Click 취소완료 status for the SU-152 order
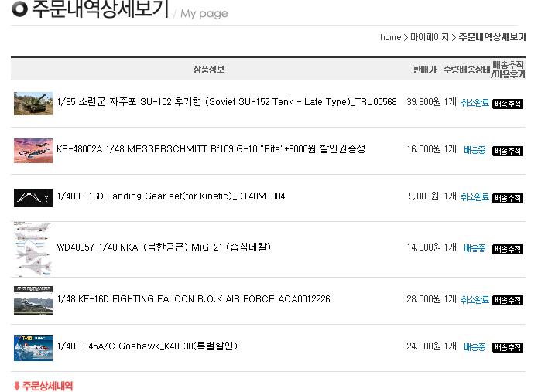The width and height of the screenshot is (538, 392). coord(475,103)
